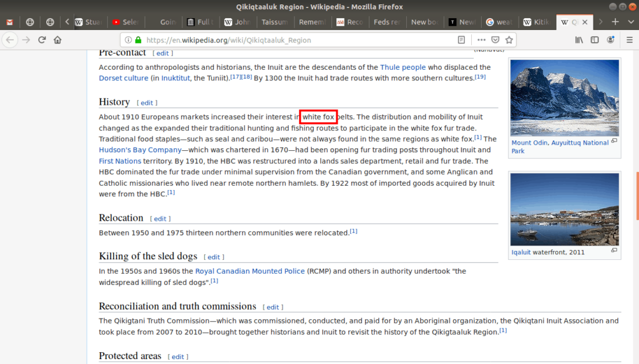Enlarge the Iqaluit waterfront image via its enlarge icon
Viewport: 639px width, 364px height.
click(614, 251)
